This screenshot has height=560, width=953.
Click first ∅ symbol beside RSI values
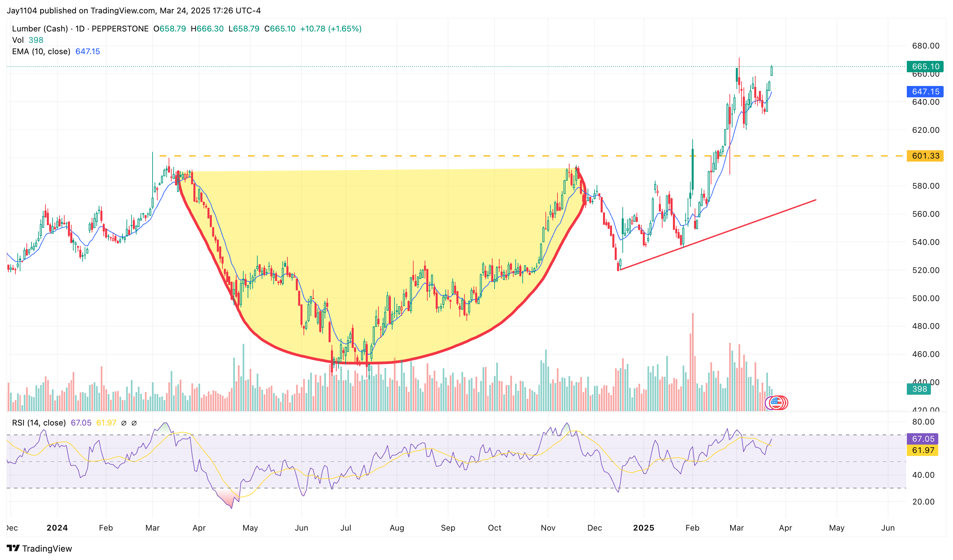click(124, 423)
